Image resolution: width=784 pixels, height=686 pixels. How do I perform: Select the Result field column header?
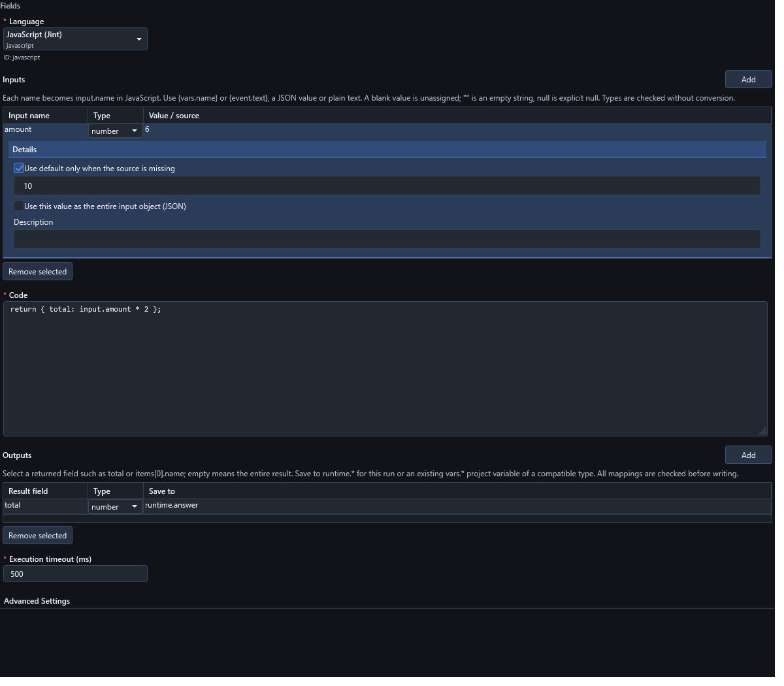click(46, 491)
